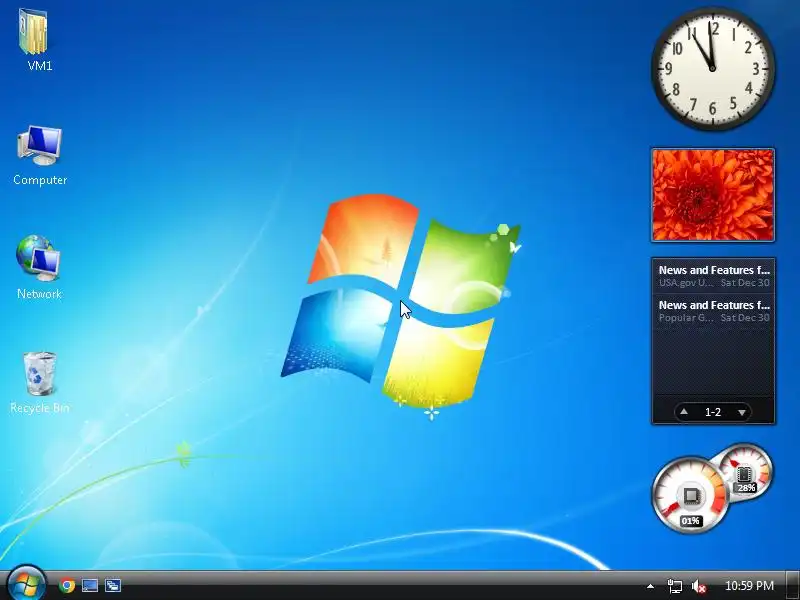This screenshot has width=800, height=600.
Task: Open the Windows Start menu orb
Action: pos(27,585)
